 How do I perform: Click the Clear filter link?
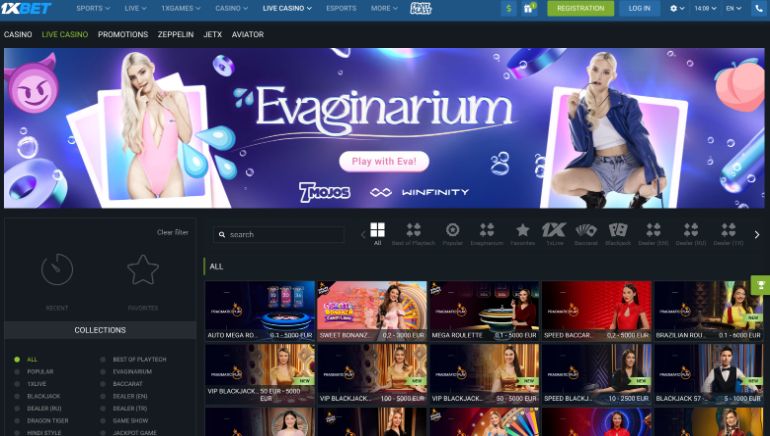pyautogui.click(x=172, y=232)
